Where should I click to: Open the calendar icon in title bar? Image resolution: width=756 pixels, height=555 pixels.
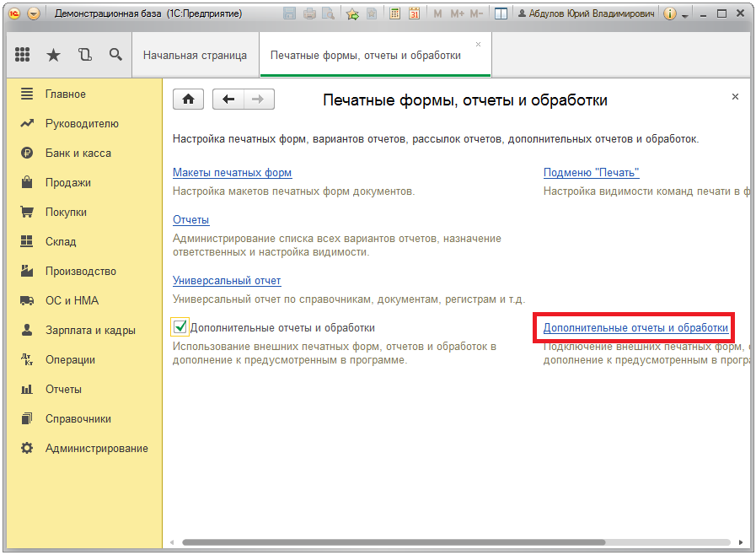414,14
